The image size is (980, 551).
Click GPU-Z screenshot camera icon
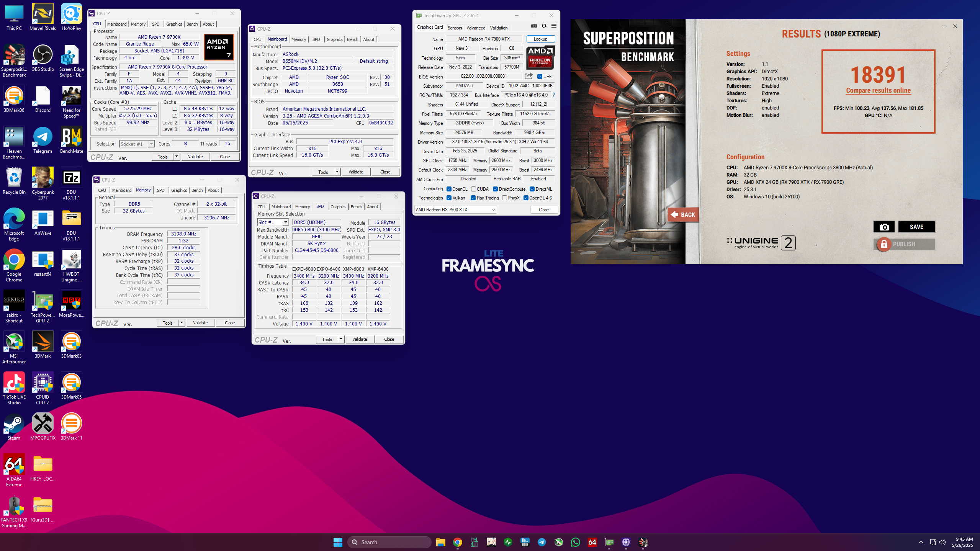coord(534,26)
